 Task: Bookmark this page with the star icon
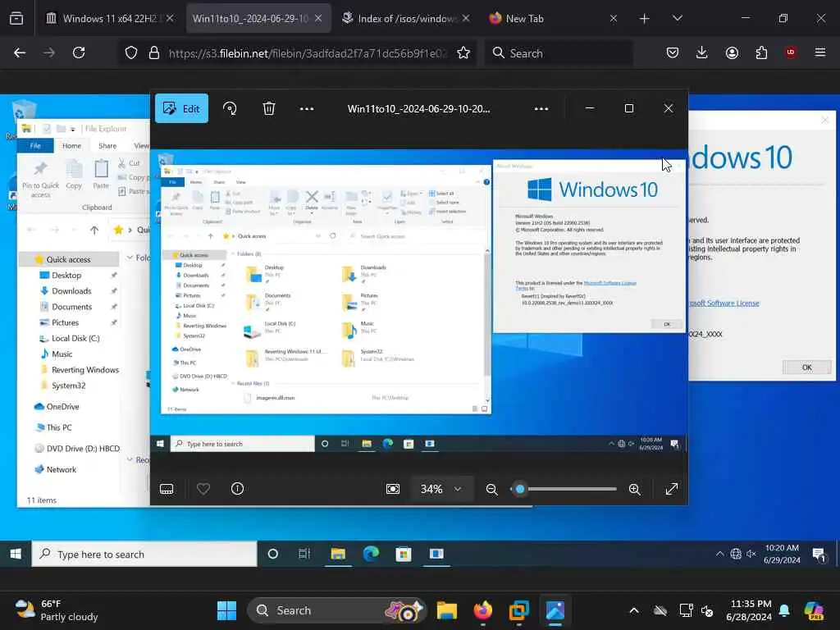(x=463, y=53)
